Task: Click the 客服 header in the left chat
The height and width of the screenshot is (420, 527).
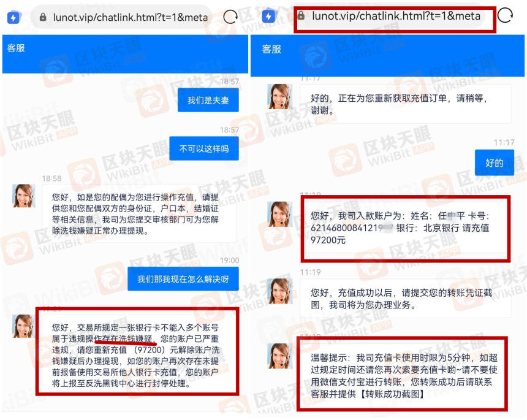Action: coord(16,48)
